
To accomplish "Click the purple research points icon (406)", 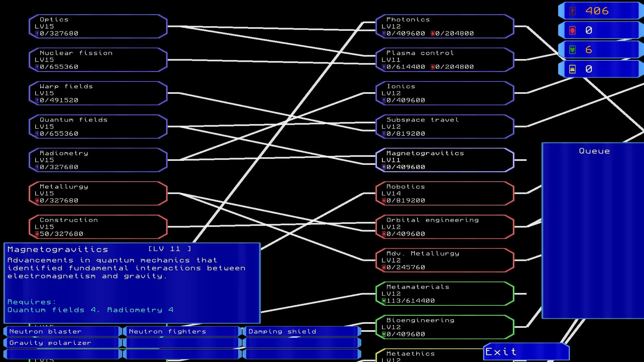I will coord(572,11).
